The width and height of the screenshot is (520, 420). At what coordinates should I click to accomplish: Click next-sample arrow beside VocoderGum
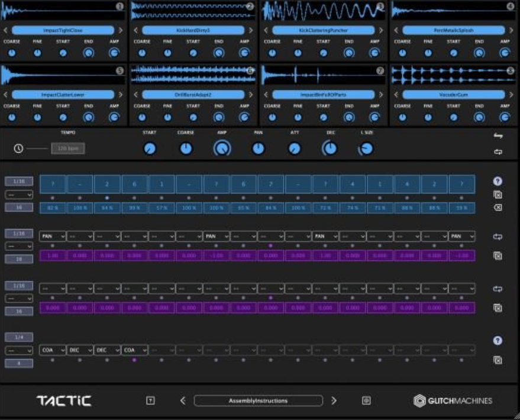coord(511,95)
